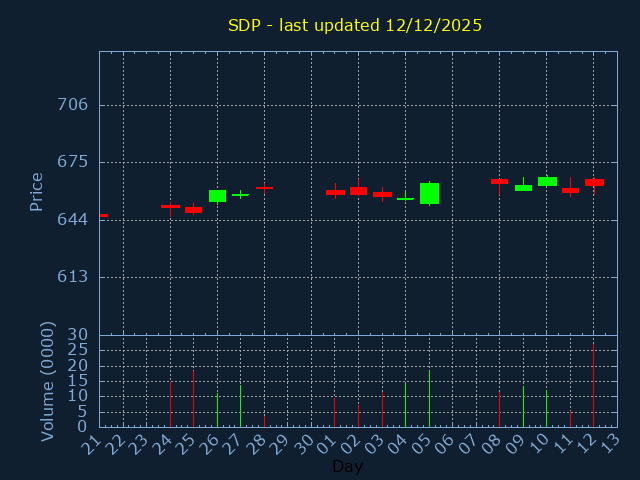Click the red volume bar on day 01
640x480 pixels.
pyautogui.click(x=334, y=412)
